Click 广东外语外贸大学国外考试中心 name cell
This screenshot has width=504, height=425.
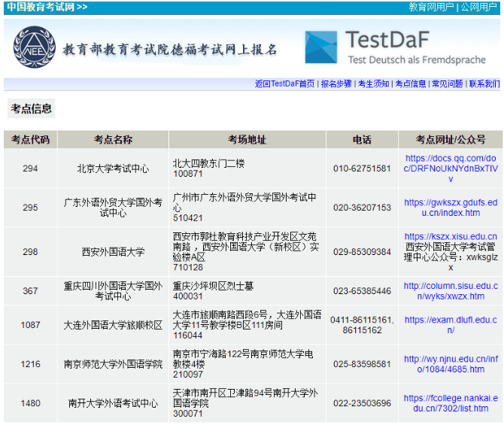coord(113,208)
